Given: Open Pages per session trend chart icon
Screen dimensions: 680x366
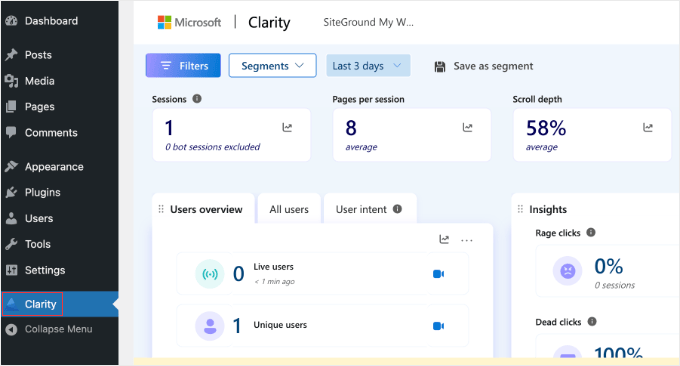Looking at the screenshot, I should pyautogui.click(x=468, y=127).
